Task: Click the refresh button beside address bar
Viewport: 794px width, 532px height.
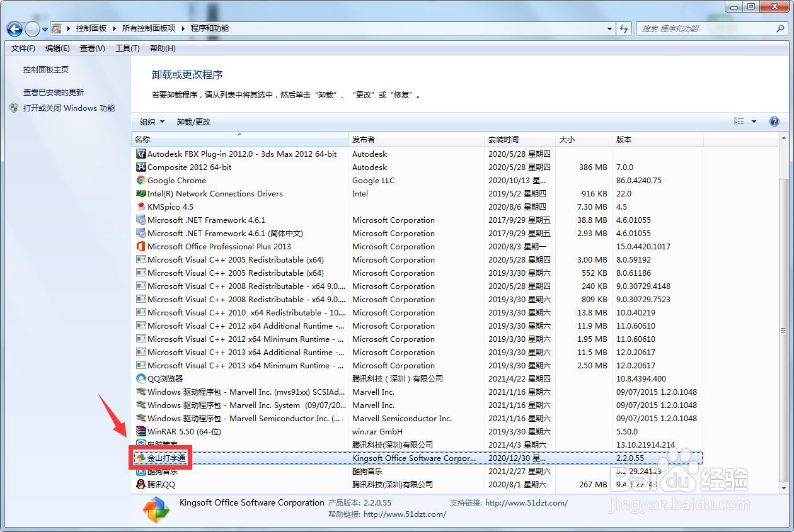Action: tap(624, 28)
